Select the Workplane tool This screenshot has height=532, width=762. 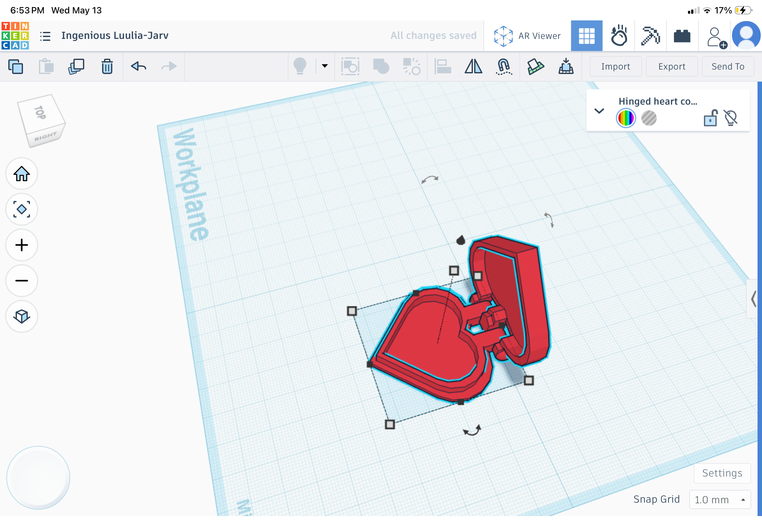[535, 66]
